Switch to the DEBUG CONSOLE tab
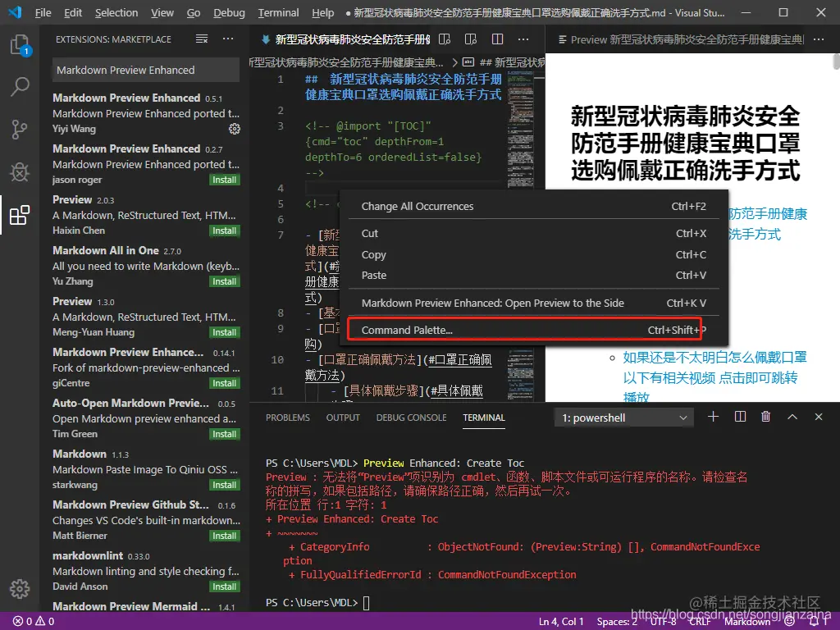840x630 pixels. (411, 418)
